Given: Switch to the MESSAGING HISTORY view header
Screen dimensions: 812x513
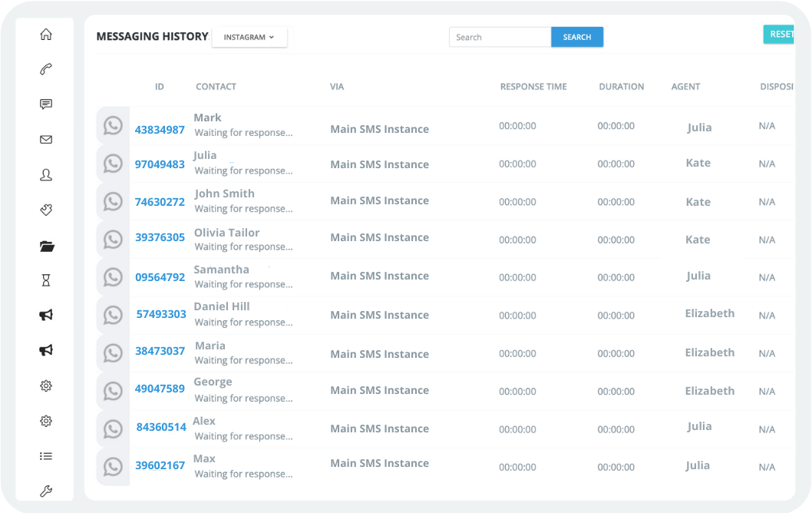Looking at the screenshot, I should click(152, 36).
